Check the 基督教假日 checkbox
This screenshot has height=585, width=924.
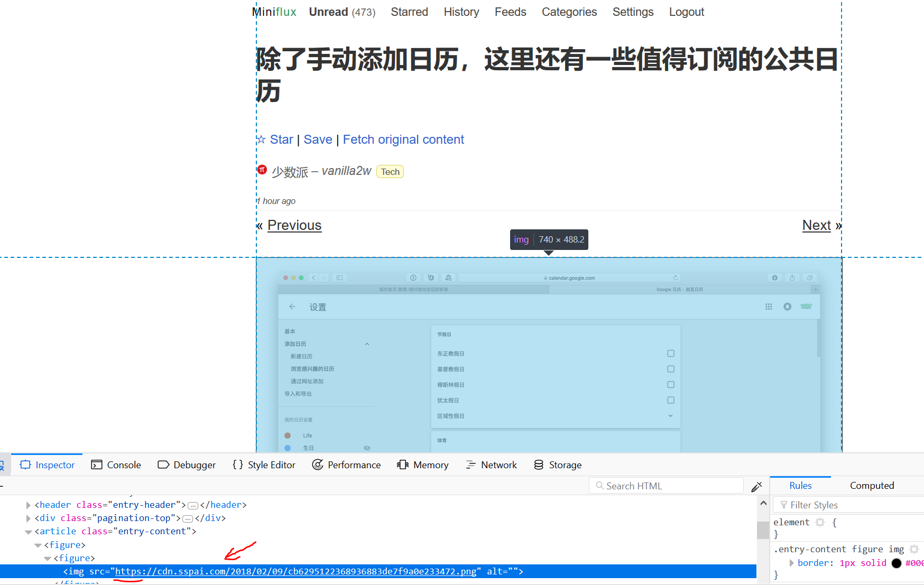(x=671, y=369)
